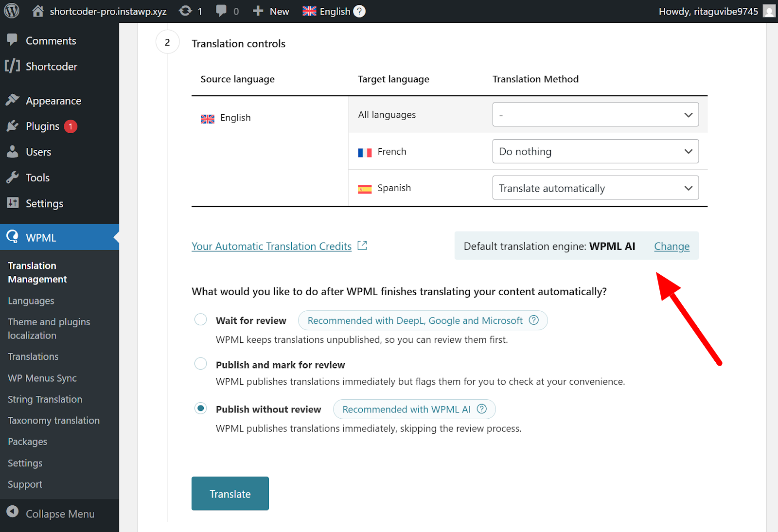Image resolution: width=778 pixels, height=532 pixels.
Task: Select the Wait for review option
Action: pyautogui.click(x=200, y=319)
